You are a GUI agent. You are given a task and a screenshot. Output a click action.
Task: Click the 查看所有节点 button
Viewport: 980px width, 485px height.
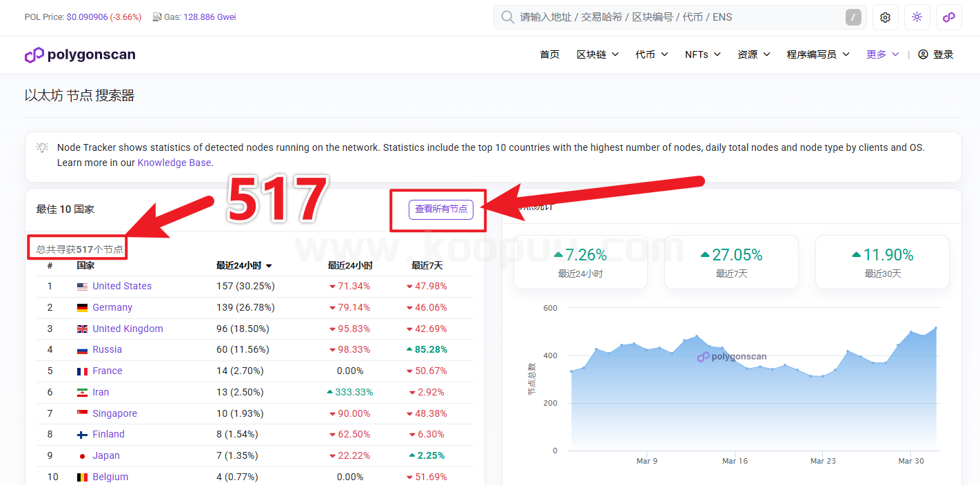[441, 209]
